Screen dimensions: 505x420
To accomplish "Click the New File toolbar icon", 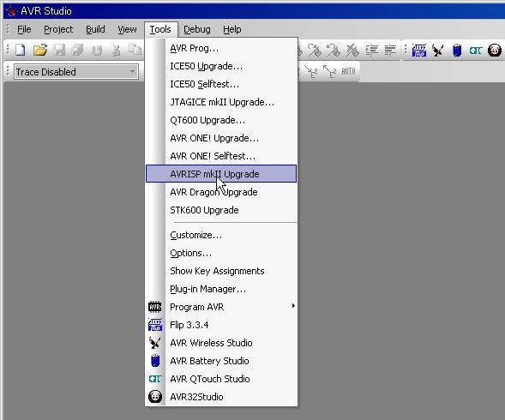I will coord(21,50).
